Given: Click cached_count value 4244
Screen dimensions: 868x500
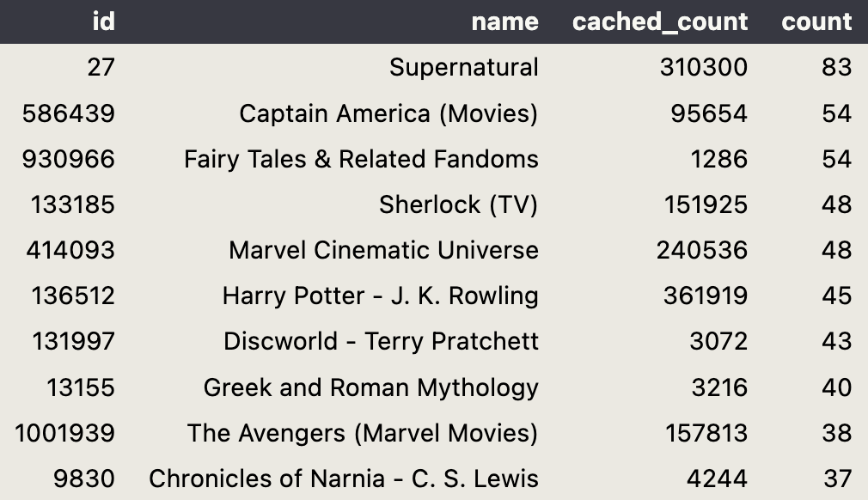Looking at the screenshot, I should pyautogui.click(x=718, y=479).
